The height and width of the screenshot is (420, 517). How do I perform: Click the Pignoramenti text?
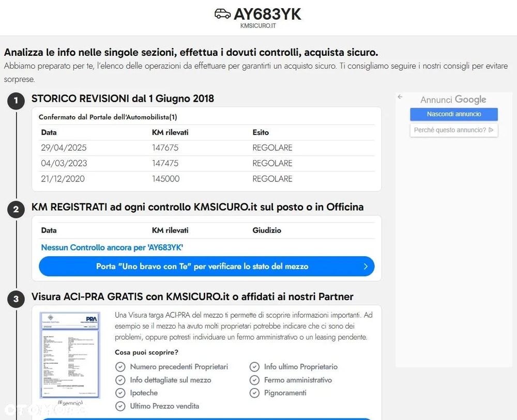tap(285, 393)
